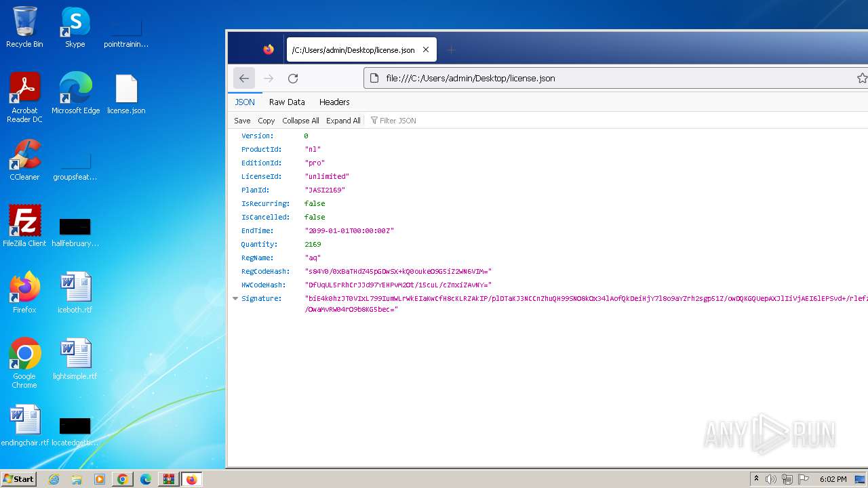Select the EndTime value
Viewport: 868px width, 488px height.
pos(349,230)
